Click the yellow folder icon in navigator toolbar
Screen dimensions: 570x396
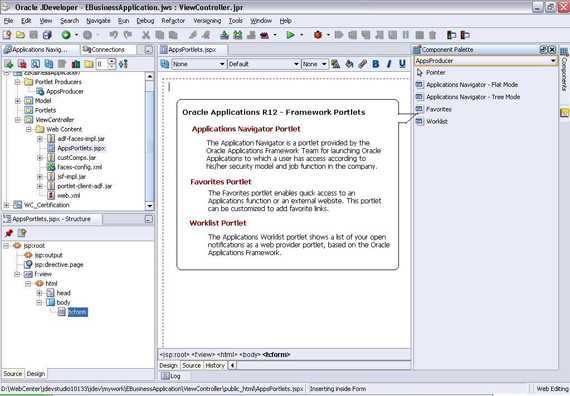point(89,64)
